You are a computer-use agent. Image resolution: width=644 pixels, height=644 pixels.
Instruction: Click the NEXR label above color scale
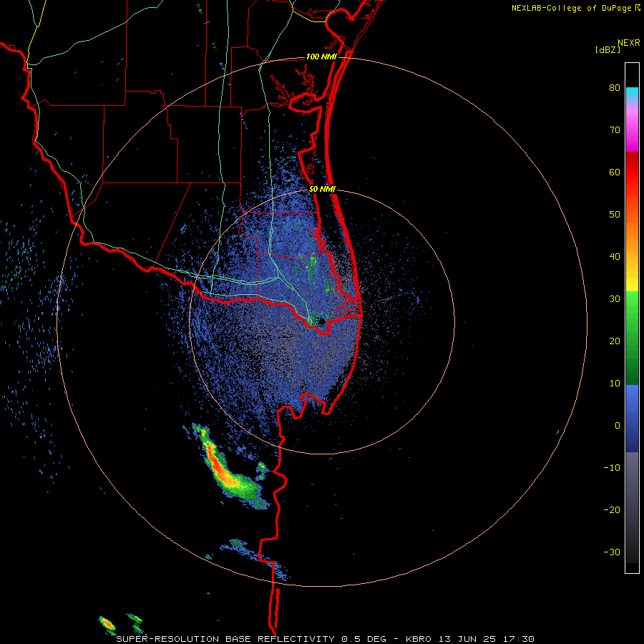(629, 42)
